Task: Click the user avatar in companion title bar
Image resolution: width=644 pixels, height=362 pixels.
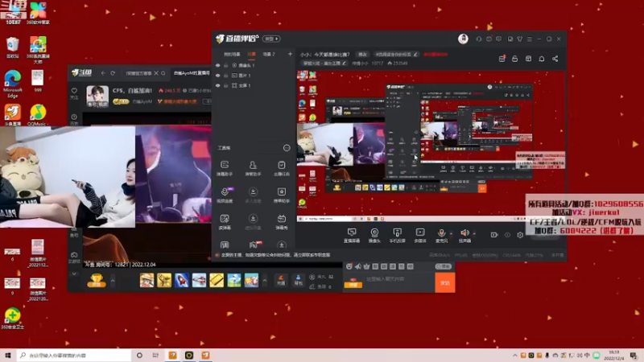Action: coord(463,39)
